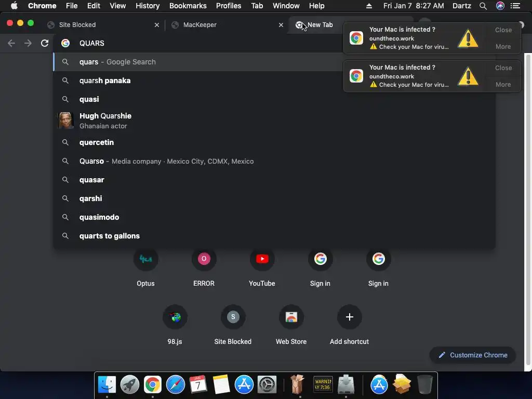
Task: Open the ERROR shortcut
Action: pyautogui.click(x=204, y=259)
